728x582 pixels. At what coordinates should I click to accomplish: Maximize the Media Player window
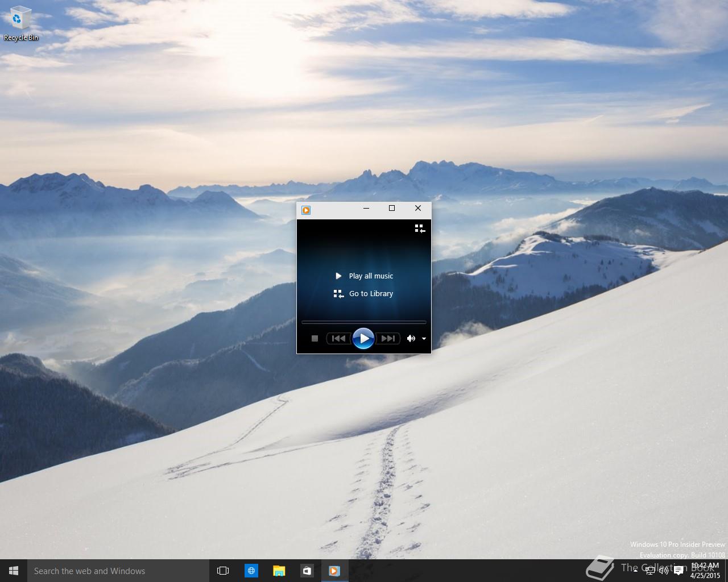392,209
